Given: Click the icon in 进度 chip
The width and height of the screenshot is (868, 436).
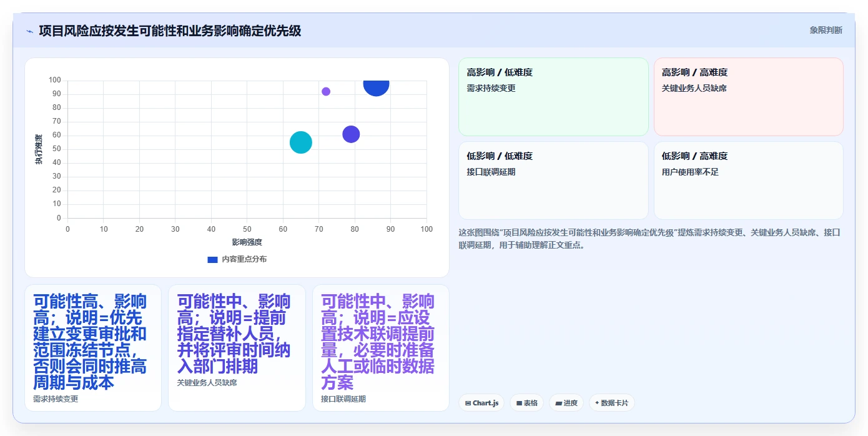Looking at the screenshot, I should [558, 404].
